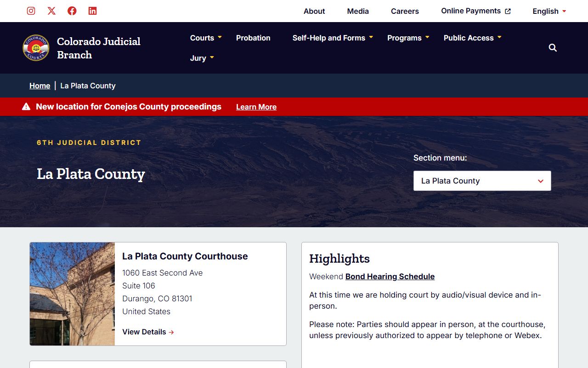The height and width of the screenshot is (368, 588).
Task: Click the Colorado Courts seal logo
Action: pos(36,48)
